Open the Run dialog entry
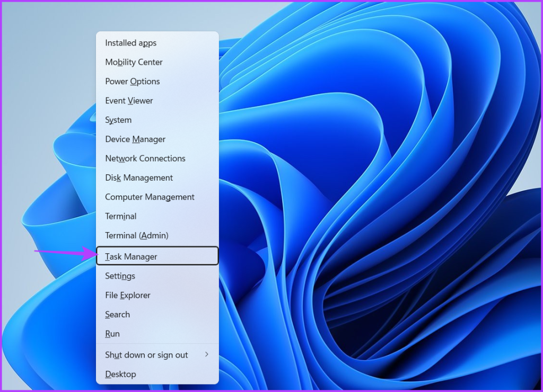Image resolution: width=543 pixels, height=392 pixels. 157,334
